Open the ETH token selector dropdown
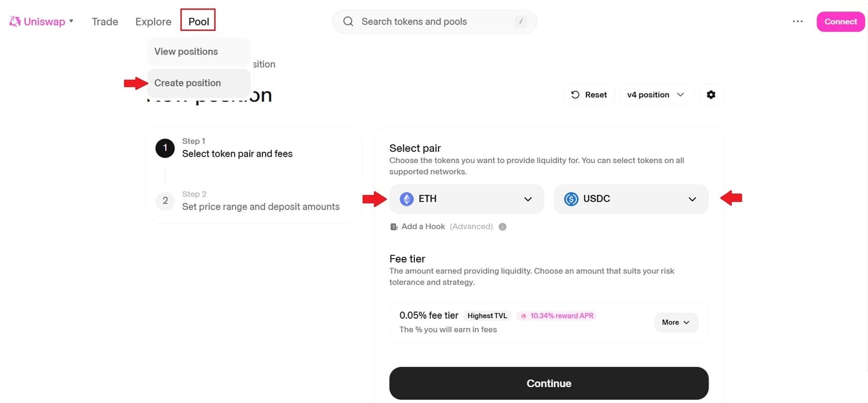The image size is (868, 403). tap(528, 199)
